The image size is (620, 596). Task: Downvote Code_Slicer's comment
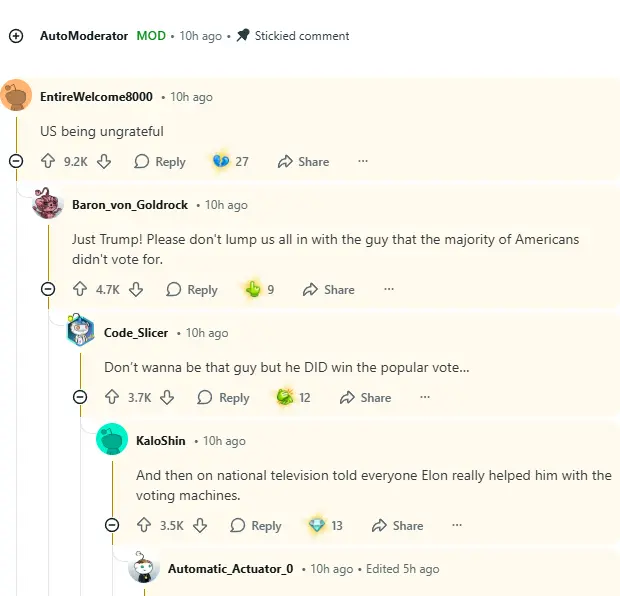coord(168,397)
